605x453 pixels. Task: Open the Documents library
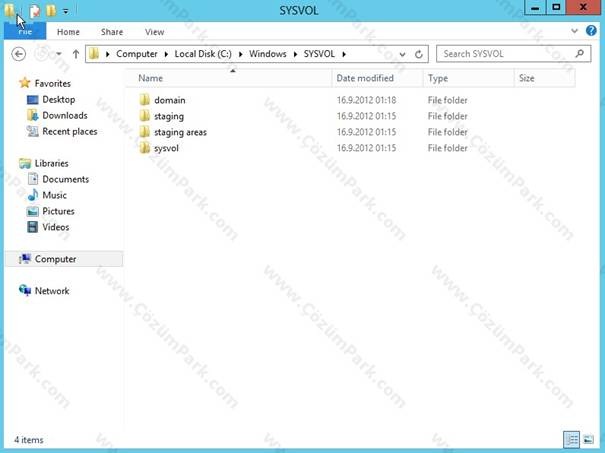(x=66, y=179)
